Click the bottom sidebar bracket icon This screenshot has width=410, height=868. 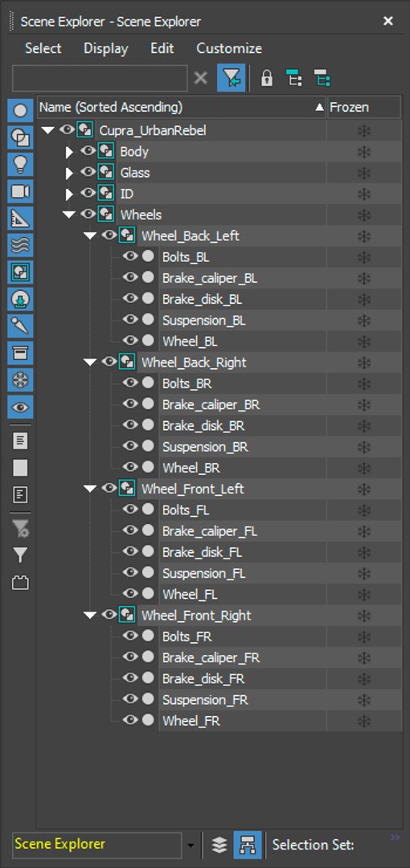click(x=20, y=583)
